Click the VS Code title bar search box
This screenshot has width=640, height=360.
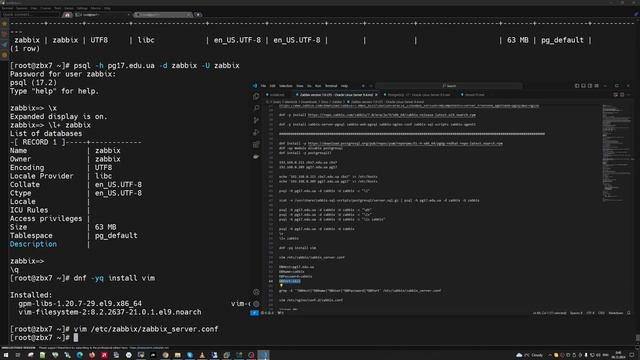click(x=449, y=86)
